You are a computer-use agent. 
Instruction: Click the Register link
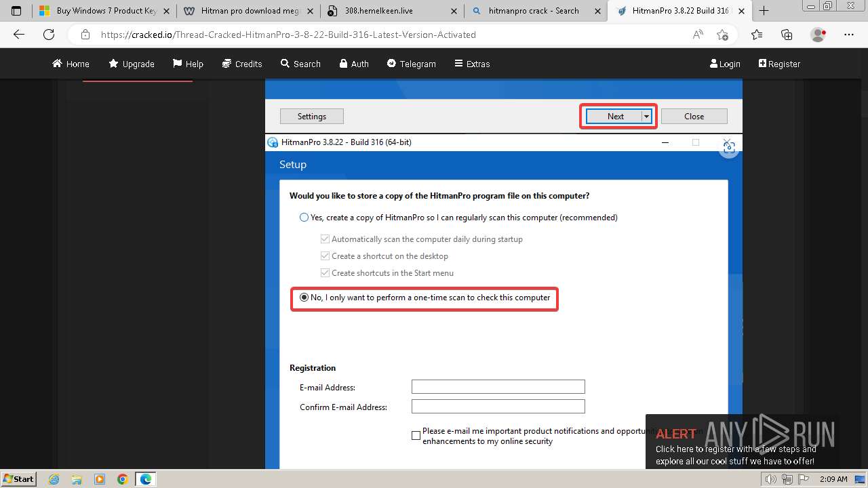(779, 64)
